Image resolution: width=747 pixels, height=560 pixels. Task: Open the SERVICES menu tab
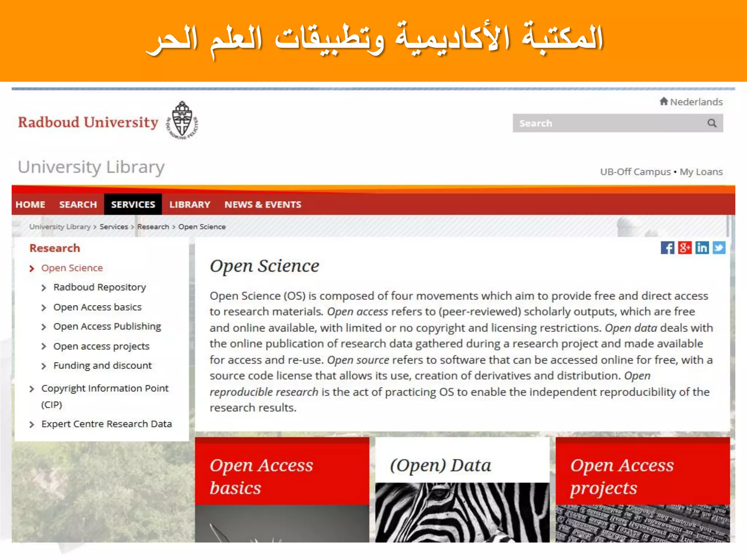(133, 205)
